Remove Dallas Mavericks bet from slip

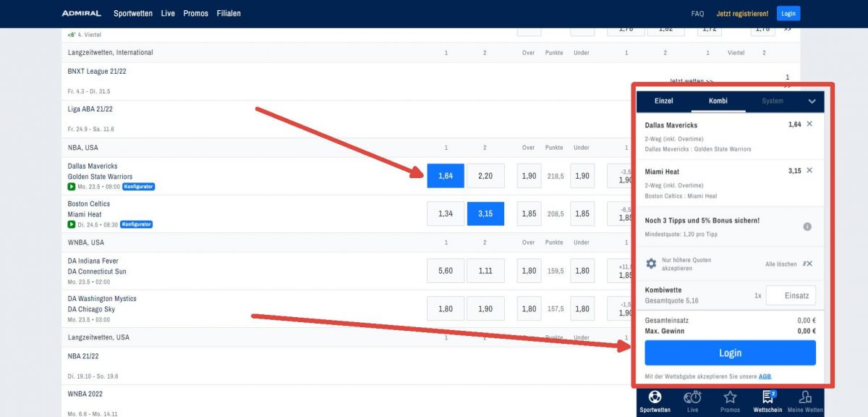[x=809, y=124]
